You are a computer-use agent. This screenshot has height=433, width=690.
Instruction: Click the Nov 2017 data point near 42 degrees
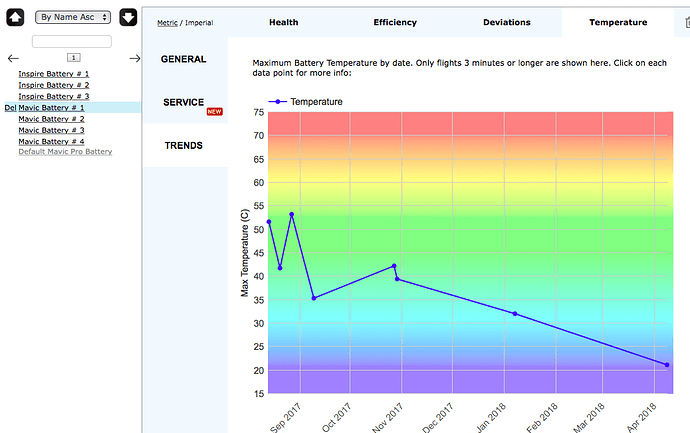[x=394, y=266]
